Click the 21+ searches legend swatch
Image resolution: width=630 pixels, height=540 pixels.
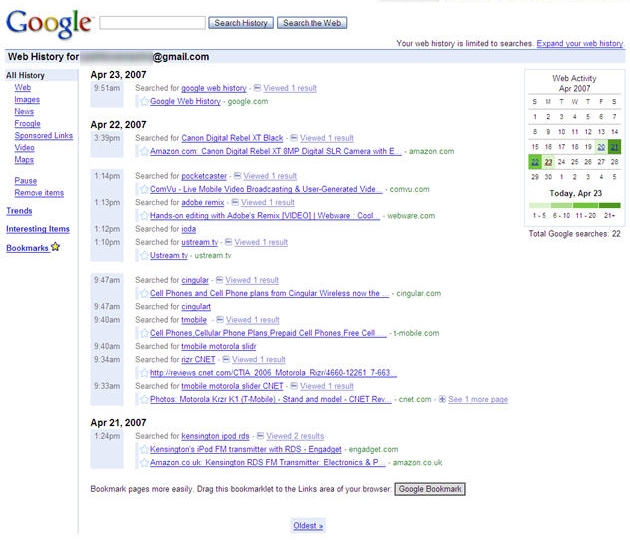pyautogui.click(x=609, y=205)
